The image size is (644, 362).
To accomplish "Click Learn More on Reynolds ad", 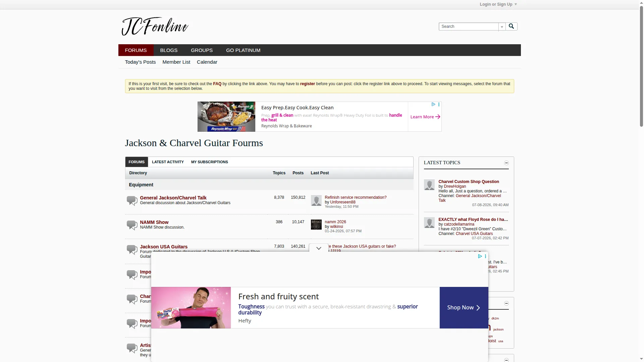I will tap(425, 117).
